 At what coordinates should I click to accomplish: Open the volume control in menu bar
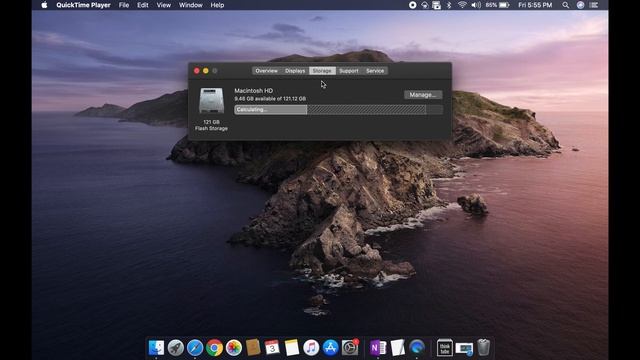476,5
